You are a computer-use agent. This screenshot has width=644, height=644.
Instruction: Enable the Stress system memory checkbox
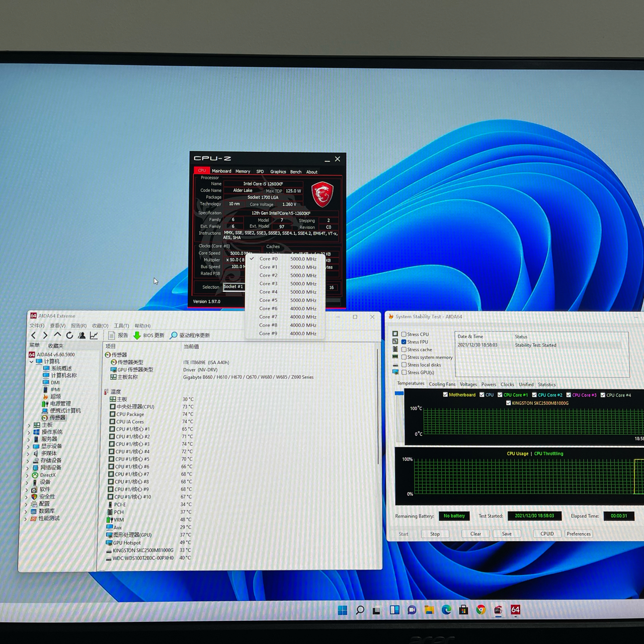[x=404, y=357]
